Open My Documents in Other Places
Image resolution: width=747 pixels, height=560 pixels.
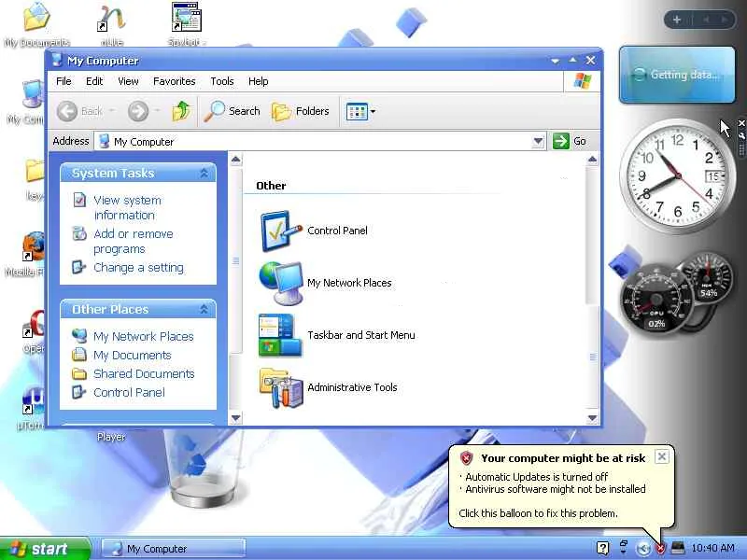click(x=132, y=356)
